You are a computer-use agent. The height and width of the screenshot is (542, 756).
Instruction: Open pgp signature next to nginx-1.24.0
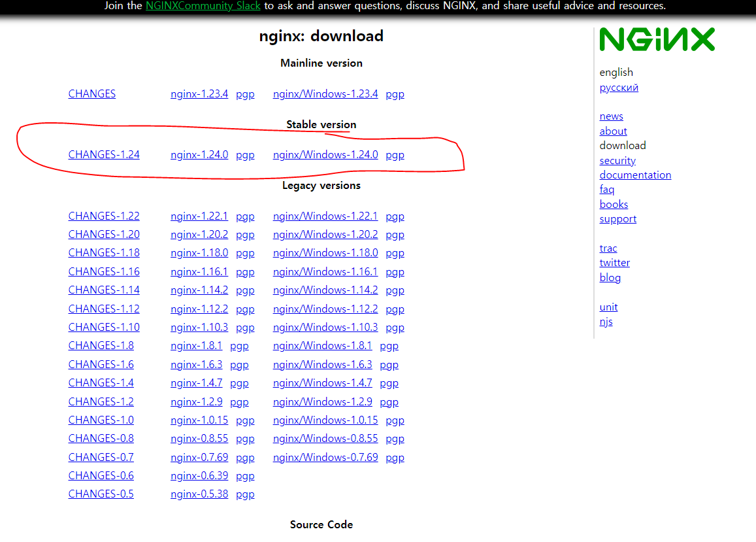click(245, 155)
